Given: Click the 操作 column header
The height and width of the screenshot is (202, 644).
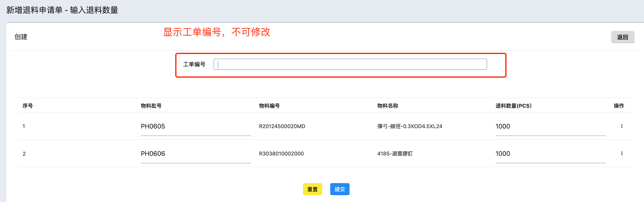Looking at the screenshot, I should tap(619, 106).
